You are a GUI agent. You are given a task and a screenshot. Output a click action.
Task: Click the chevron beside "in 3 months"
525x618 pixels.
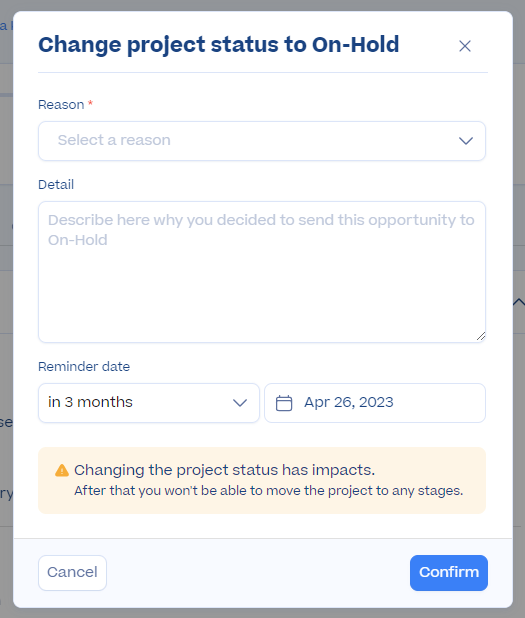click(240, 403)
